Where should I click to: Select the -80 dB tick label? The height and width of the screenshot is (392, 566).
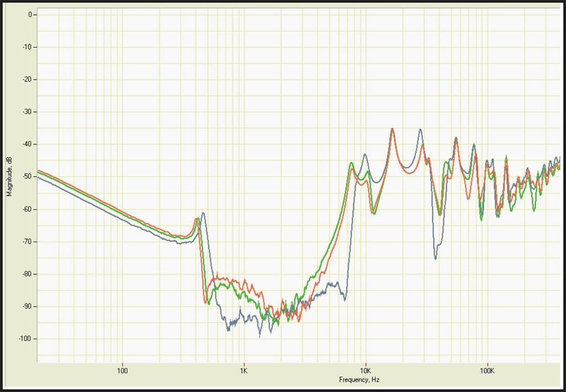(x=28, y=274)
